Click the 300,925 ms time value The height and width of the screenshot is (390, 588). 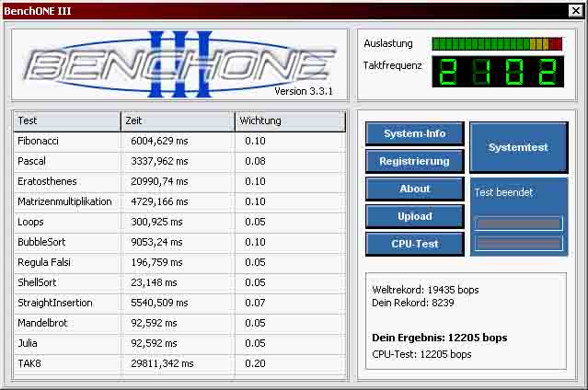click(156, 223)
